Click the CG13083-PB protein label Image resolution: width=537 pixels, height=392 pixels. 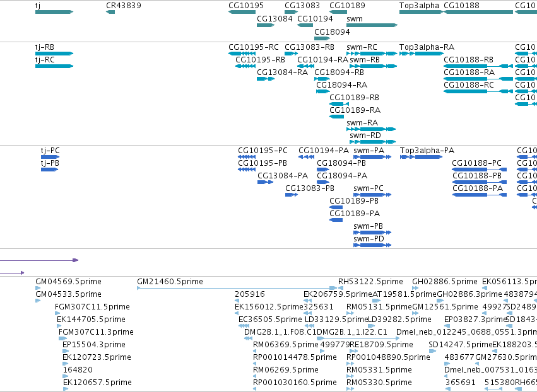tap(310, 188)
